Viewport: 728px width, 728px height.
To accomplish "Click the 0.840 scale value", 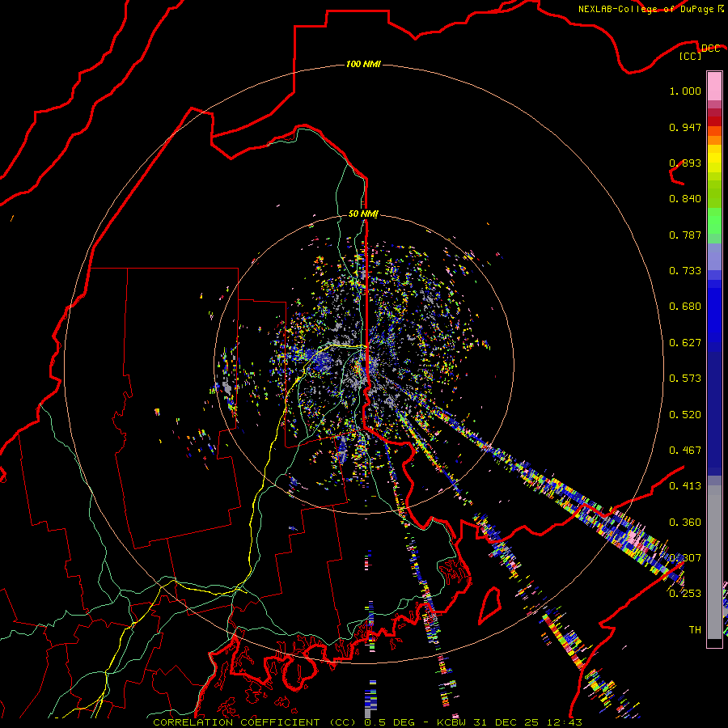I will tap(685, 199).
